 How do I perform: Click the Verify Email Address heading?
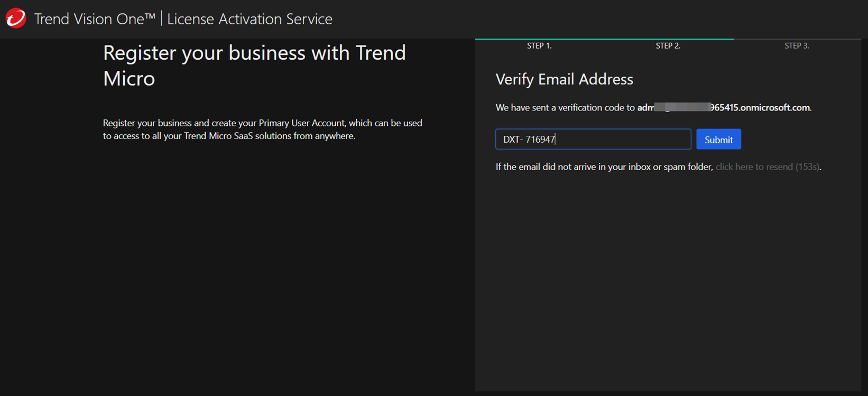click(564, 79)
